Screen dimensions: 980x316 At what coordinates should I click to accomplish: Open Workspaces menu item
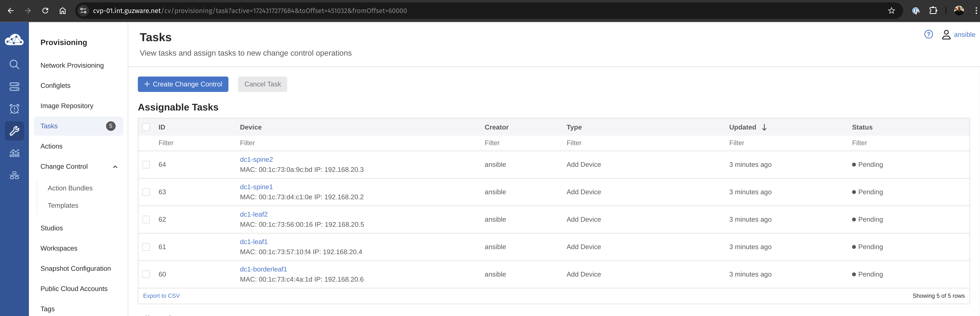pyautogui.click(x=59, y=248)
